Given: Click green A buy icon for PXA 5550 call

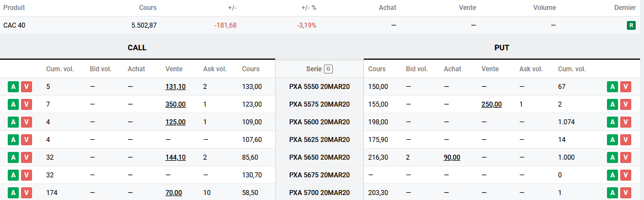Looking at the screenshot, I should tap(13, 87).
